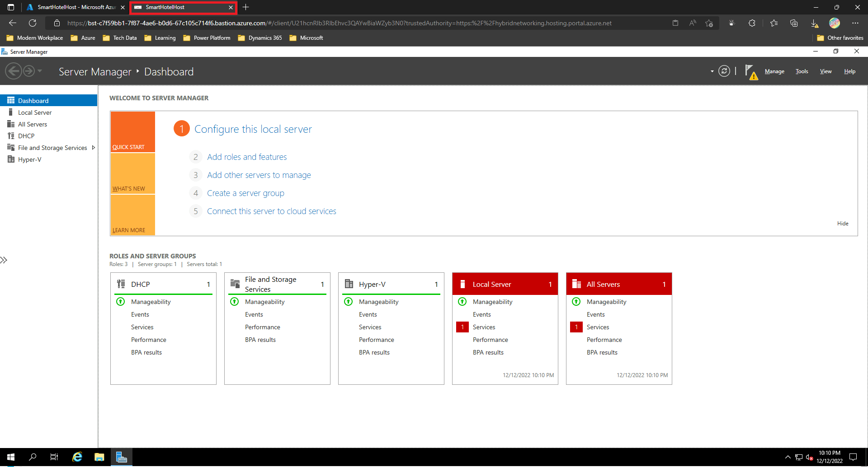Click the Server Manager forward navigation arrow
This screenshot has width=868, height=467.
coord(29,71)
